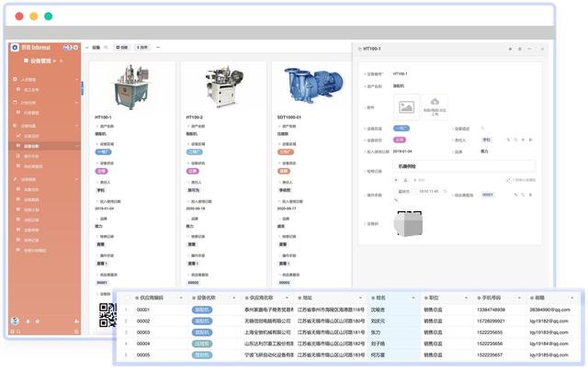588x371 pixels.
Task: Select row 00001 in the supplier table
Action: 349,309
